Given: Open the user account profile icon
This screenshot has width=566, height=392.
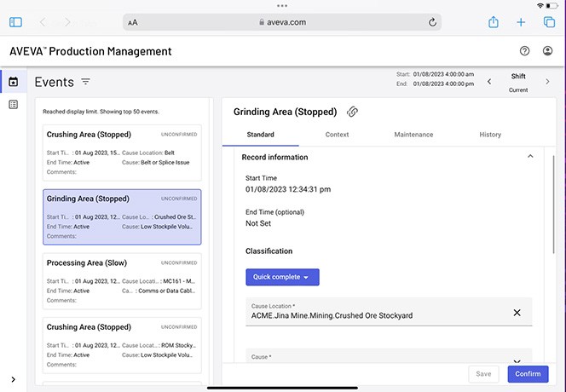Looking at the screenshot, I should 547,51.
